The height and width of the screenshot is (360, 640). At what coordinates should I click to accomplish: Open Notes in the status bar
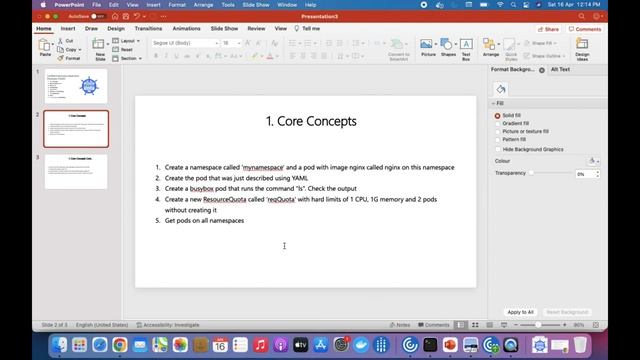pyautogui.click(x=400, y=325)
